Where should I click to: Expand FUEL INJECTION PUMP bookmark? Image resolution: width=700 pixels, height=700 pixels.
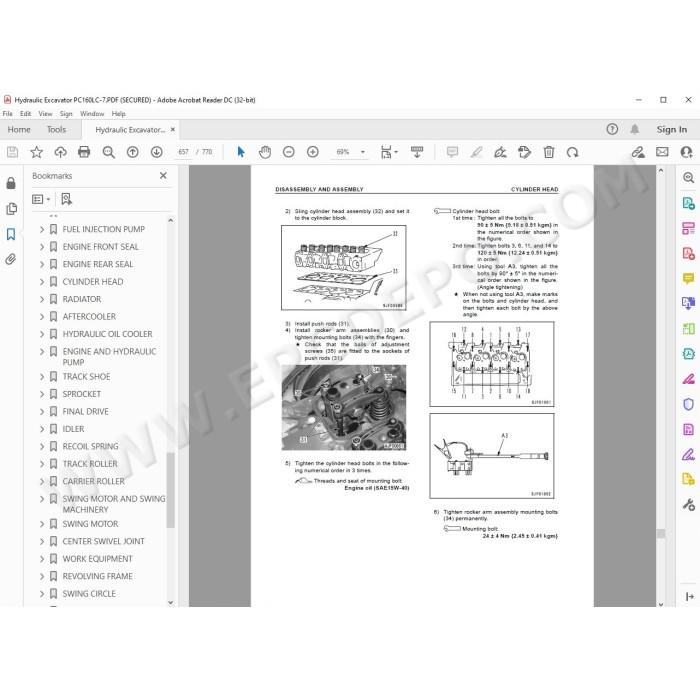point(42,229)
